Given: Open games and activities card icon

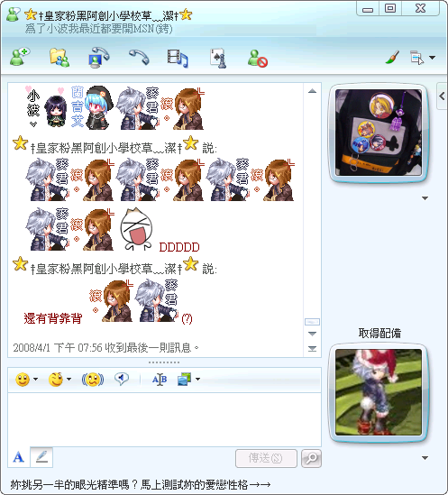Looking at the screenshot, I should (218, 58).
